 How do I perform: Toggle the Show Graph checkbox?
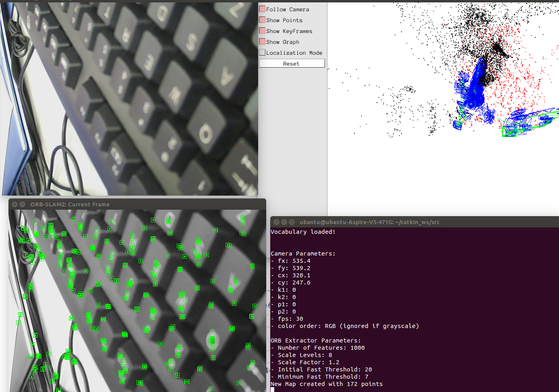point(262,41)
